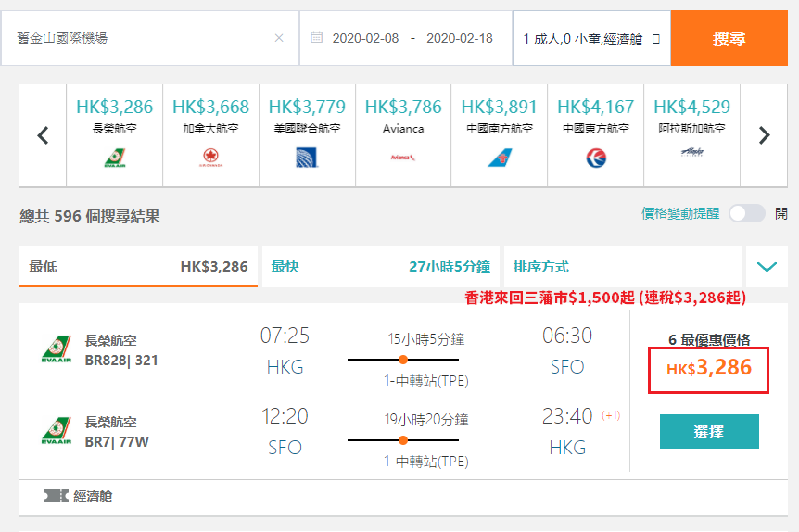
Task: Choose HK$3,786 Avianca price
Action: [403, 135]
